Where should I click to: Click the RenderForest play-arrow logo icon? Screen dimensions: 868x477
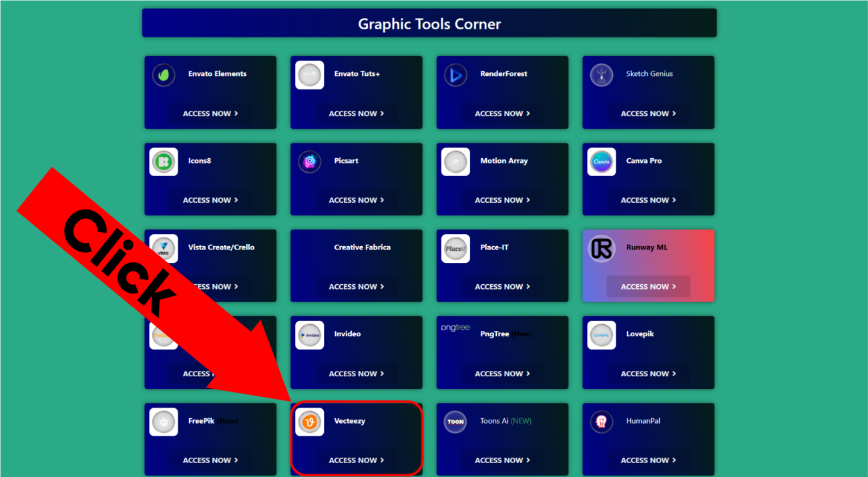point(455,75)
